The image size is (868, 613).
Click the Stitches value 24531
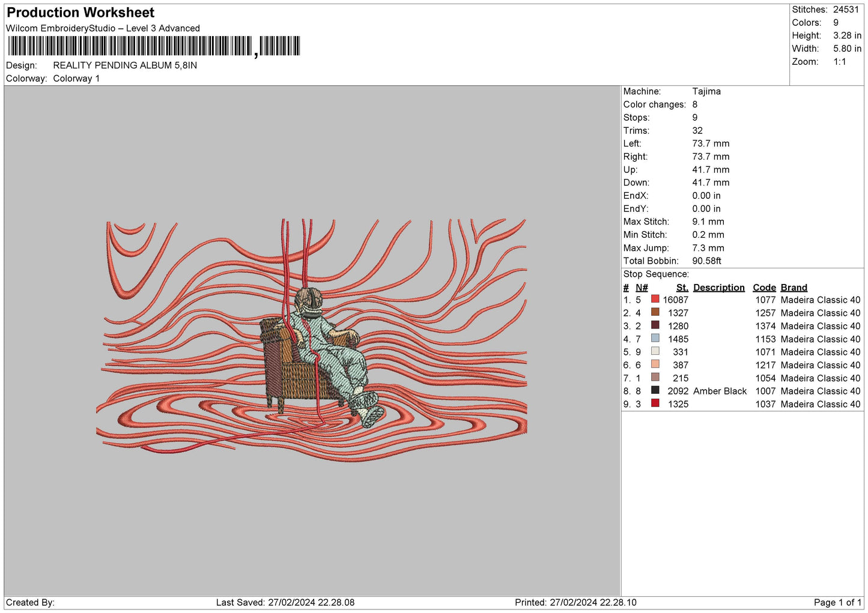coord(846,10)
